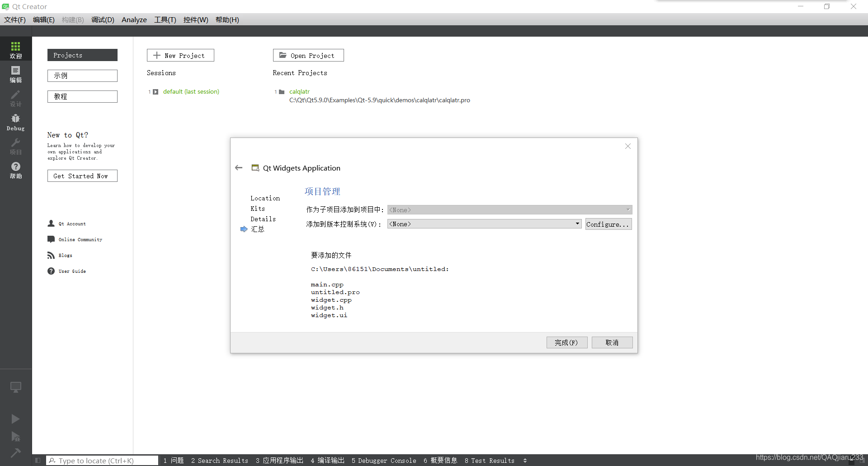Open the Debug mode in sidebar
The width and height of the screenshot is (868, 466).
point(16,122)
